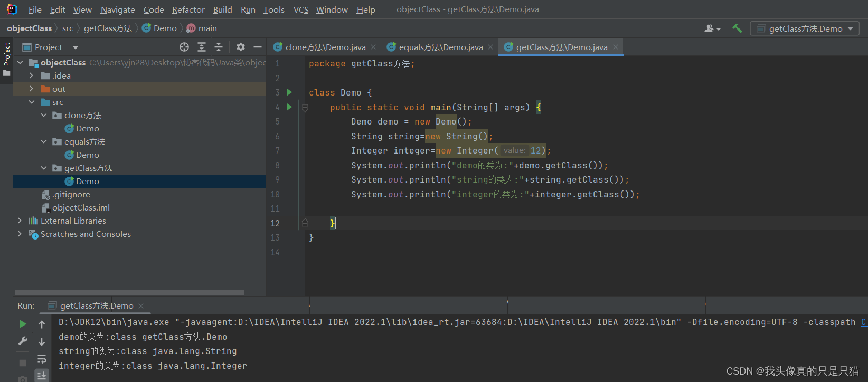This screenshot has width=868, height=382.
Task: Click run gutter arrow beside main method
Action: tap(289, 107)
